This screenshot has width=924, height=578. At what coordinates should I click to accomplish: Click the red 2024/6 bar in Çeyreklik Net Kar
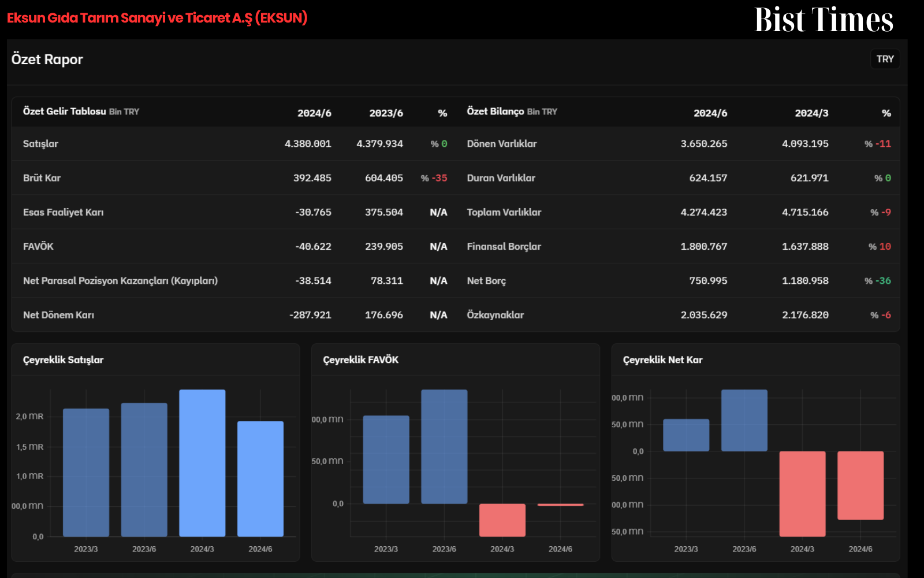tap(860, 486)
